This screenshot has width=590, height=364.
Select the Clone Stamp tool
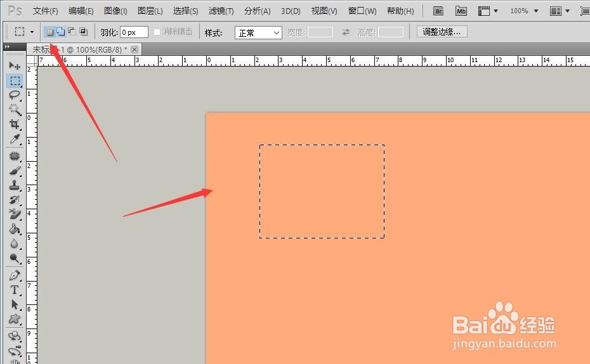point(15,185)
